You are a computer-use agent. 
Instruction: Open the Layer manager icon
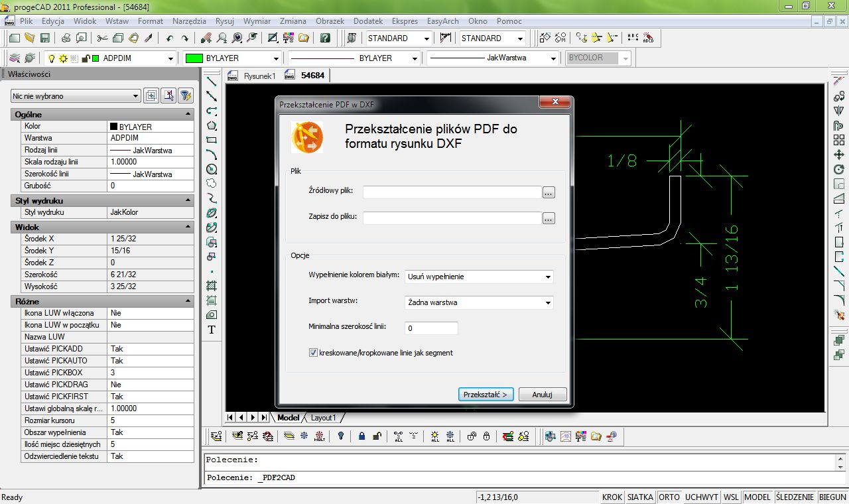pyautogui.click(x=15, y=58)
